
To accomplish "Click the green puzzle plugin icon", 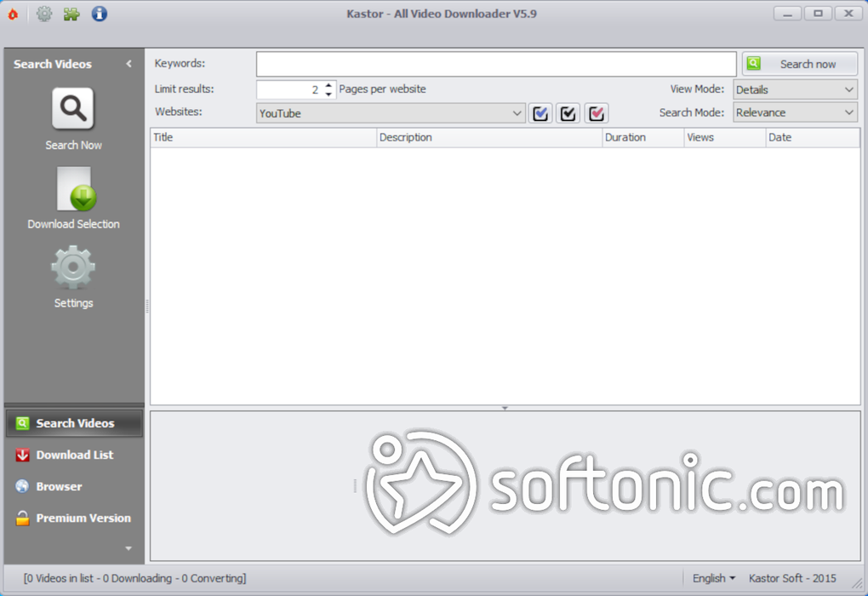I will pos(71,14).
